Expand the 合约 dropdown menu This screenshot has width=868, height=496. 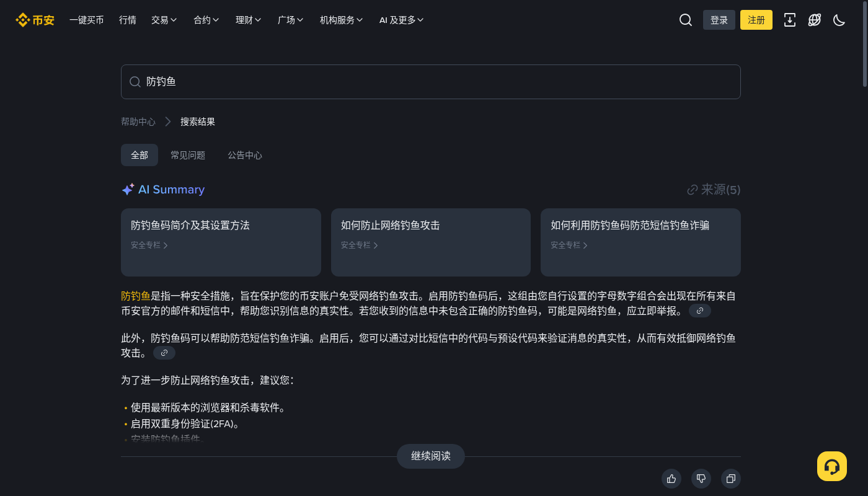pyautogui.click(x=206, y=20)
